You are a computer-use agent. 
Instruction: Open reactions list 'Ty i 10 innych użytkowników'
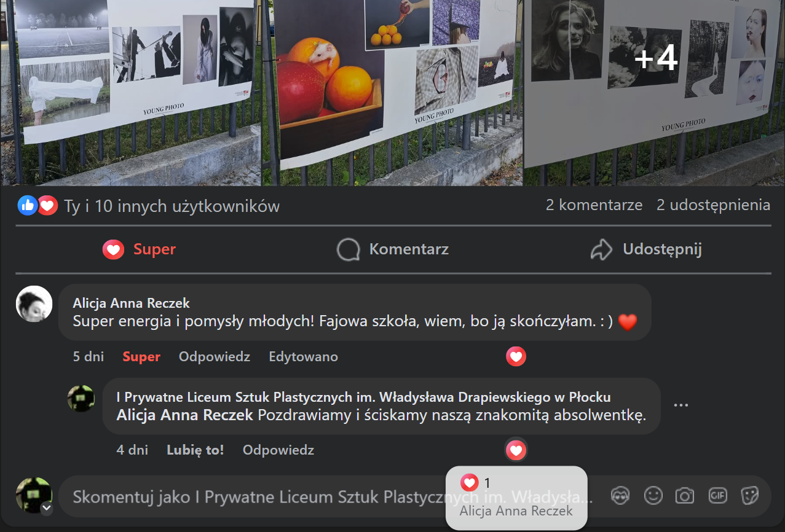click(172, 206)
